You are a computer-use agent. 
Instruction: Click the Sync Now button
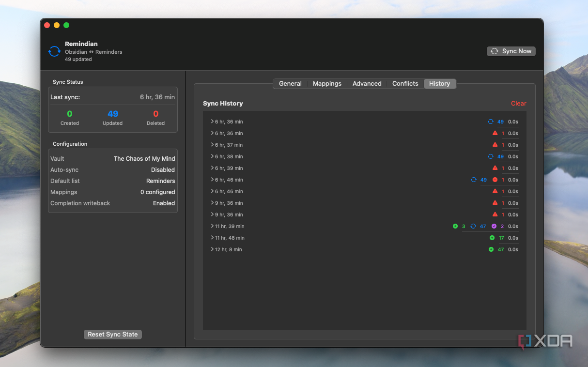click(x=511, y=51)
